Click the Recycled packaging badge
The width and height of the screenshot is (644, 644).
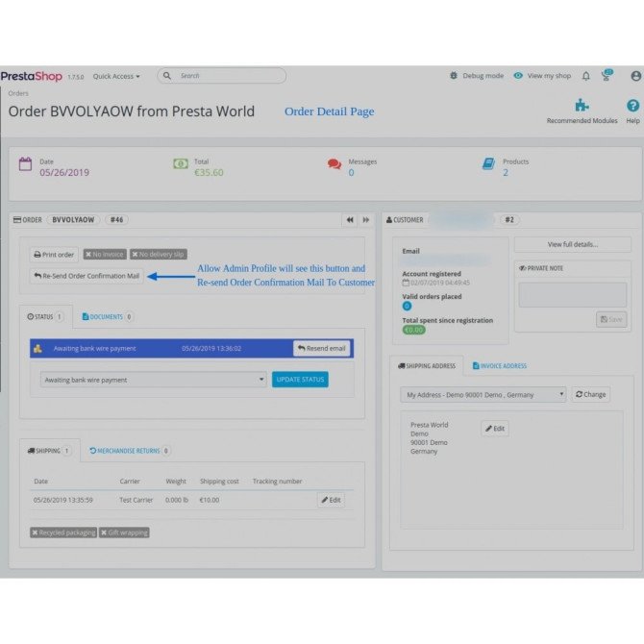(63, 533)
